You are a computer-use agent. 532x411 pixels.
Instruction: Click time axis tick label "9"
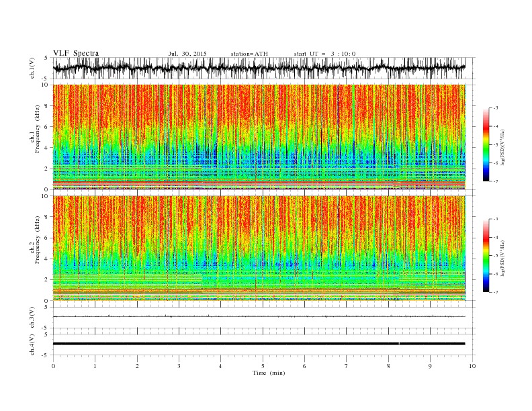click(x=430, y=366)
